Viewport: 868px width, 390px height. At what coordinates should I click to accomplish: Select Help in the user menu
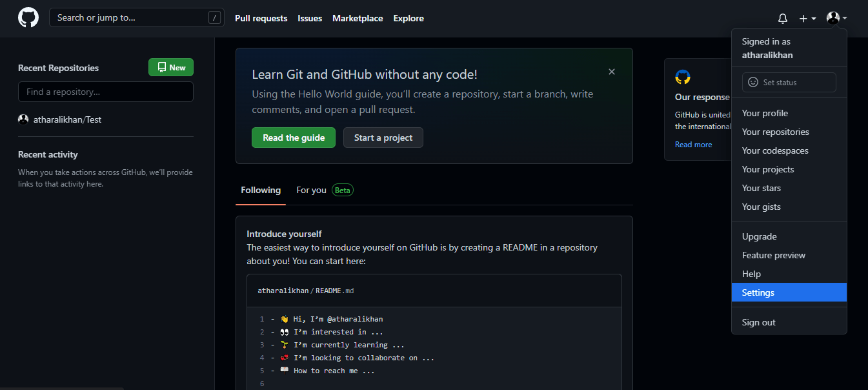click(789, 274)
